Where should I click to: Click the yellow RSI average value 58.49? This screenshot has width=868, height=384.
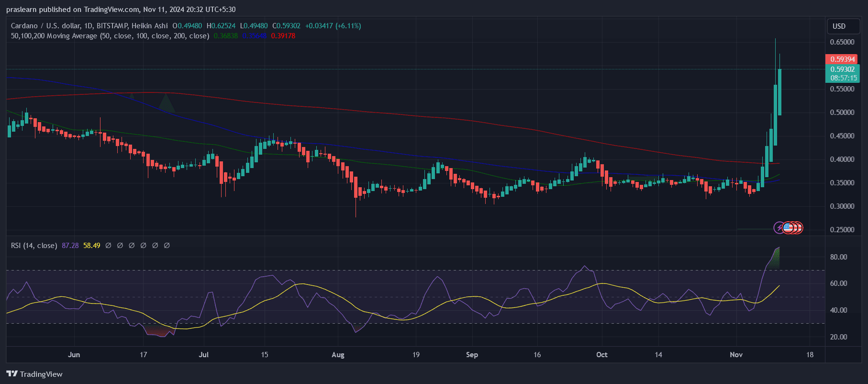point(92,246)
